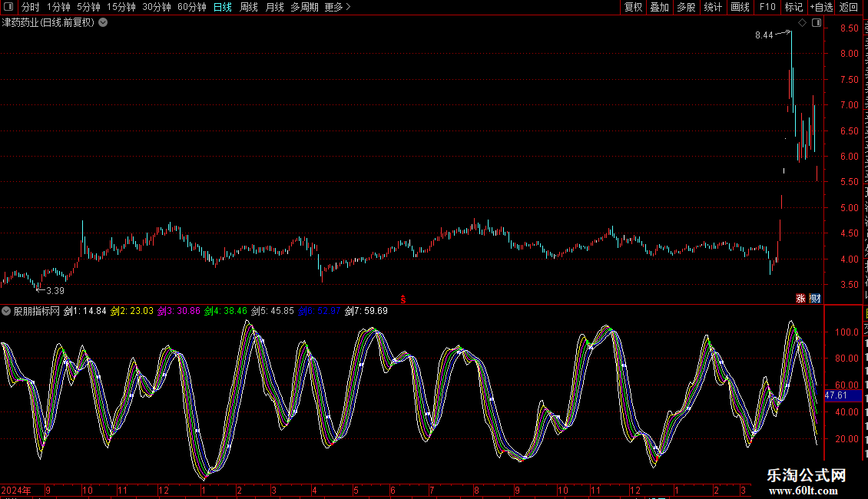The image size is (868, 499).
Task: Toggle the side panel icon in chart corner
Action: coord(817,23)
